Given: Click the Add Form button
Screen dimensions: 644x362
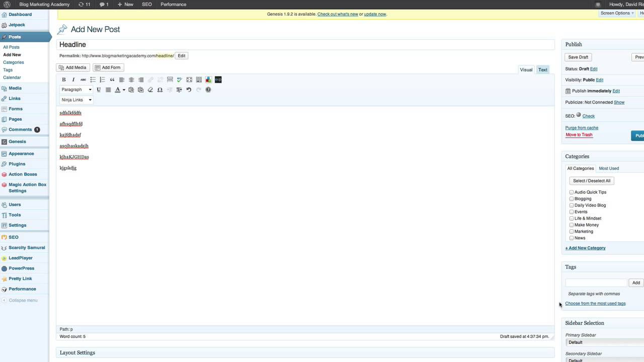Looking at the screenshot, I should 108,67.
